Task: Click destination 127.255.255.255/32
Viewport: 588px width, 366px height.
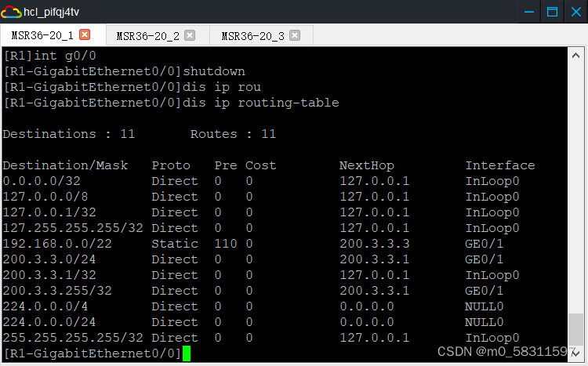Action: click(x=73, y=228)
